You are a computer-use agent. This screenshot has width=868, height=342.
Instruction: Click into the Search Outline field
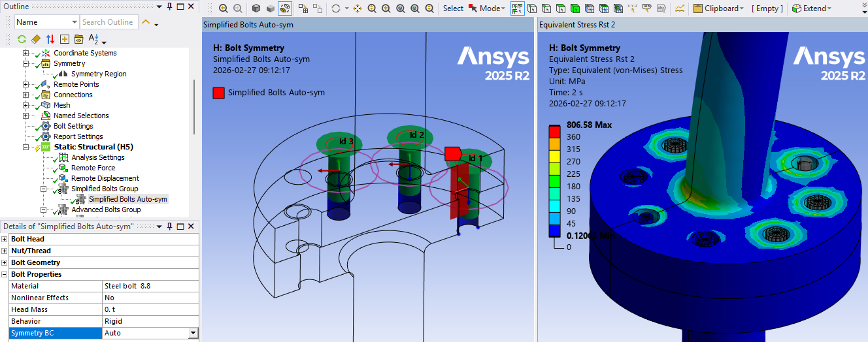tap(108, 22)
